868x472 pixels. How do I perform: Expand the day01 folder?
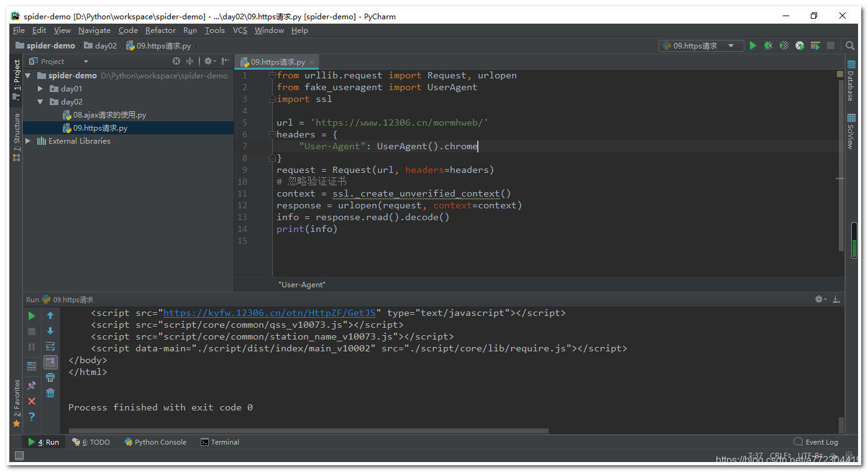coord(40,89)
